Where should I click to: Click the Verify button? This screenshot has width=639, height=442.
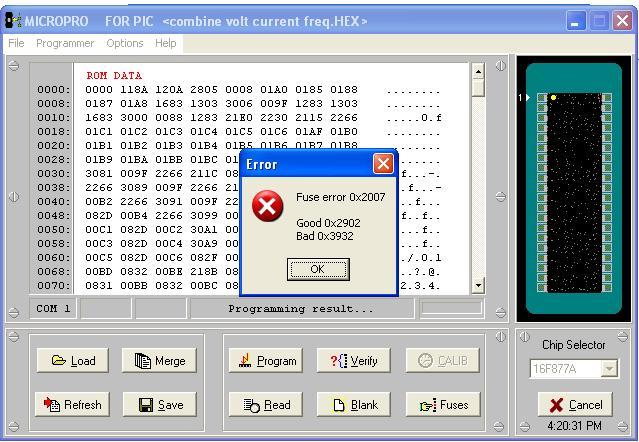tap(353, 361)
